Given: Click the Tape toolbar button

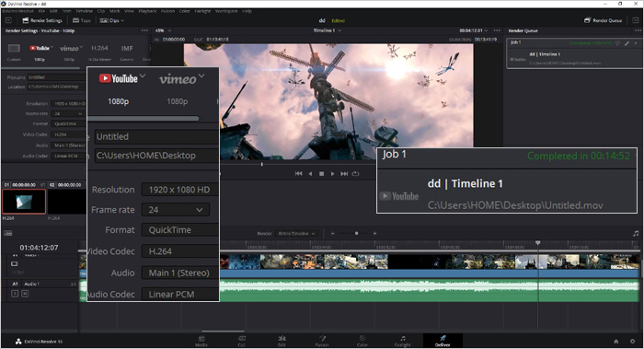Looking at the screenshot, I should tap(81, 20).
